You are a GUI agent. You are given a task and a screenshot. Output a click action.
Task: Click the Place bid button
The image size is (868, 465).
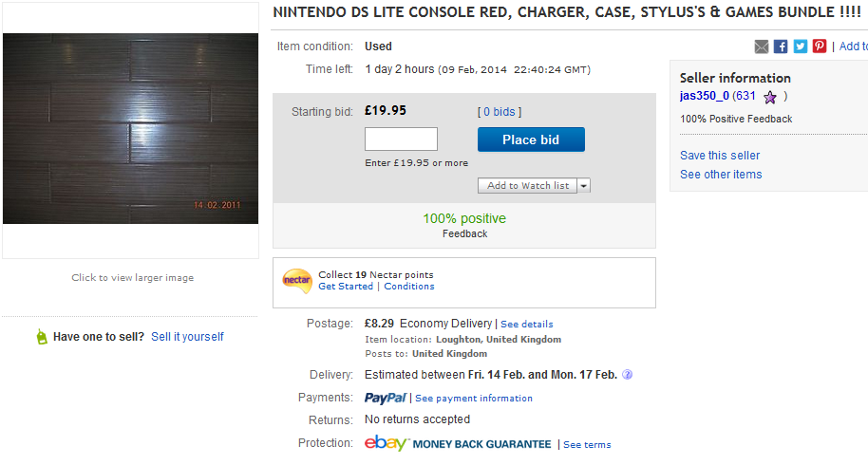coord(531,139)
